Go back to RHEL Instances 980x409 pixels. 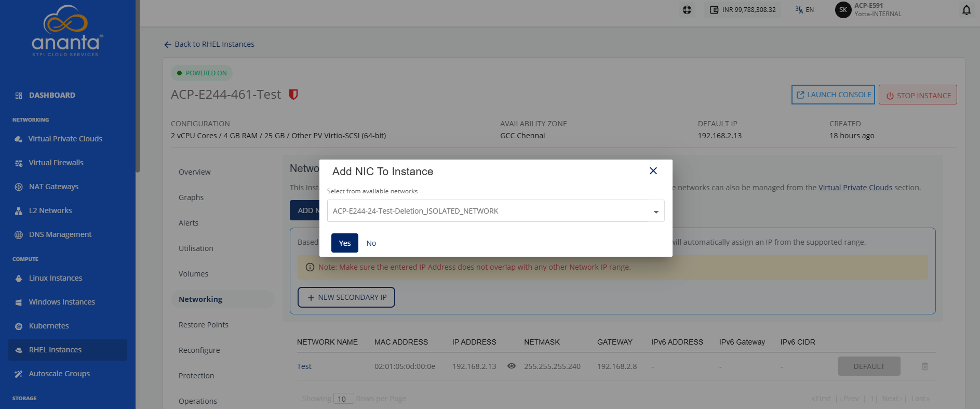click(x=209, y=44)
